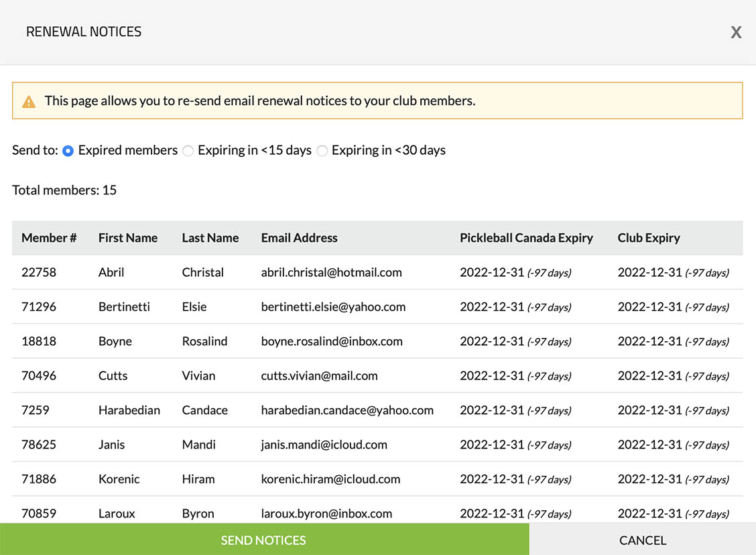
Task: Click the Last Name column header
Action: pyautogui.click(x=210, y=238)
